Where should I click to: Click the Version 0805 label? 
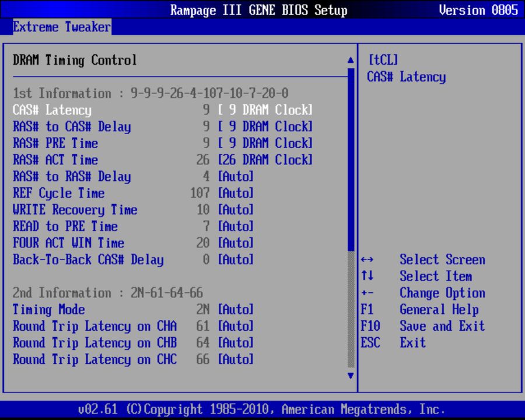[x=478, y=10]
